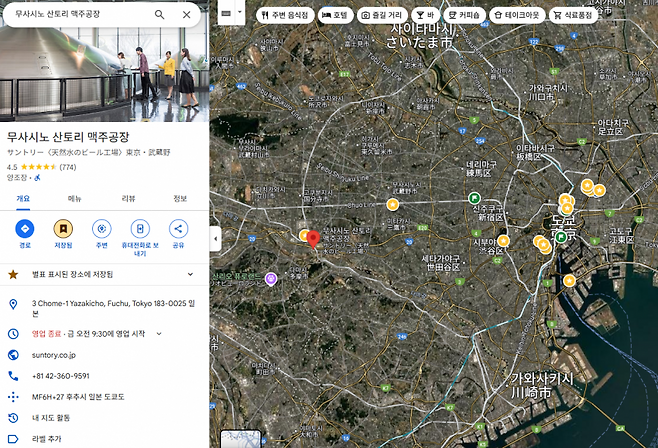Select the 주변 음식점 restaurants chip
Screen dimensions: 658x448
[284, 16]
